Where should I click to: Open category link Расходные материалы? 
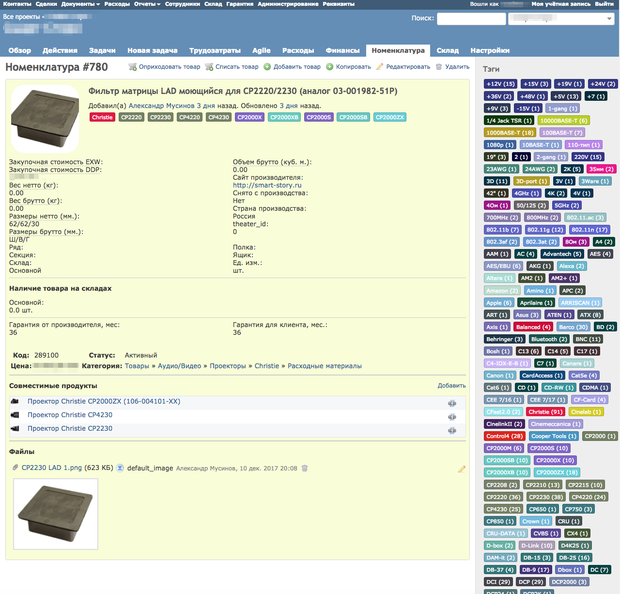(x=325, y=366)
